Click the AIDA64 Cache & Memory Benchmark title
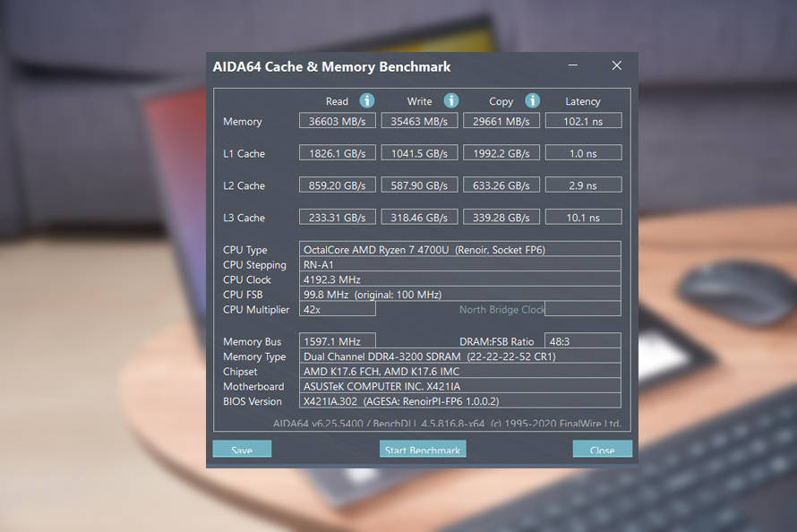 (x=331, y=66)
